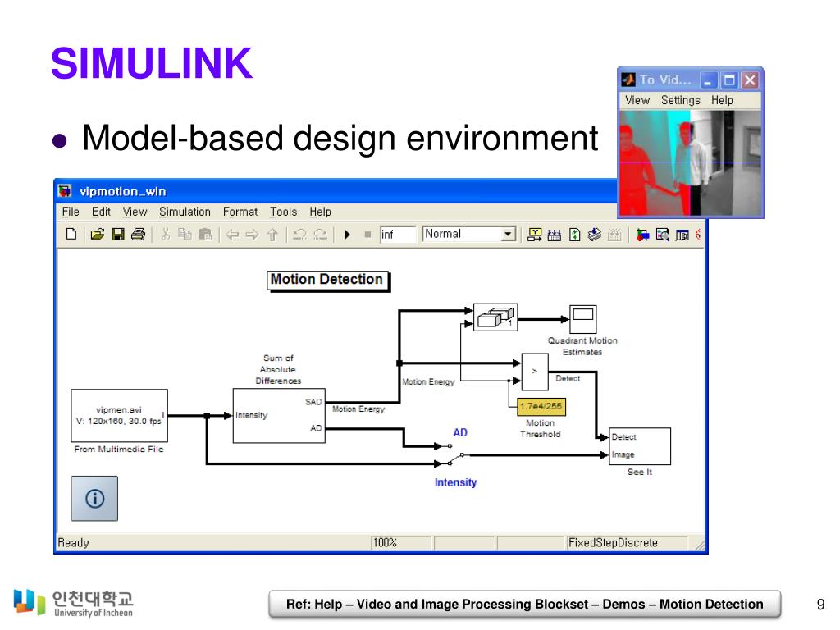Select the greater-than relational operator block

coord(535,372)
